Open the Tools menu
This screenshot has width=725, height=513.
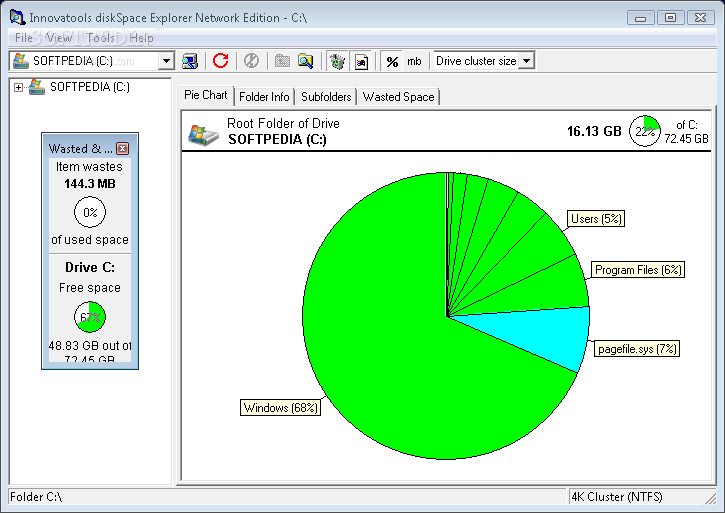pos(100,38)
